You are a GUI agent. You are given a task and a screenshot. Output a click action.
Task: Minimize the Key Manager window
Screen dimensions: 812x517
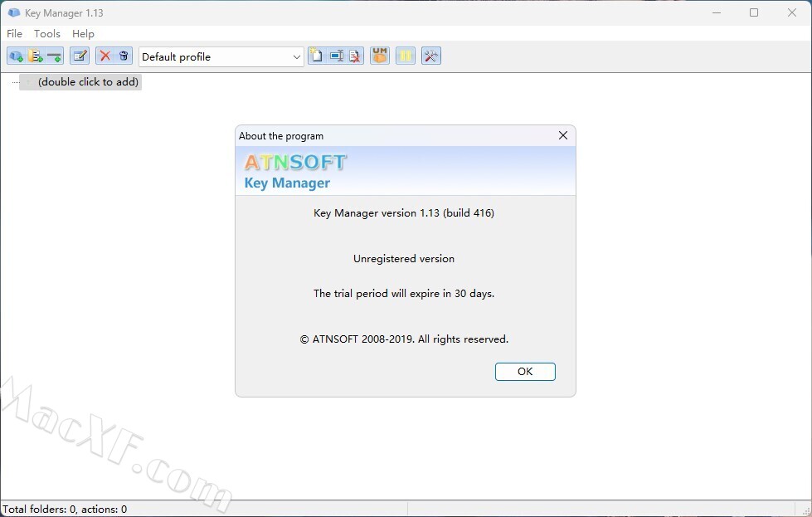tap(717, 12)
